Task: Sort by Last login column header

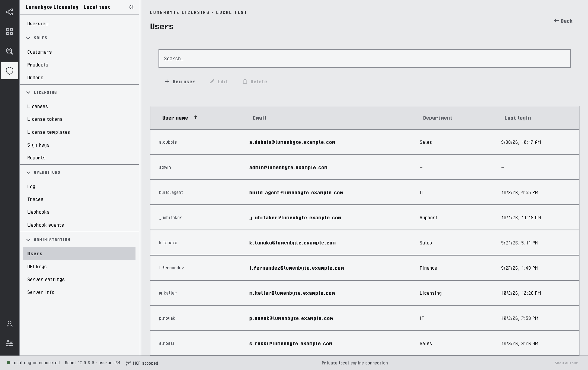Action: click(517, 118)
